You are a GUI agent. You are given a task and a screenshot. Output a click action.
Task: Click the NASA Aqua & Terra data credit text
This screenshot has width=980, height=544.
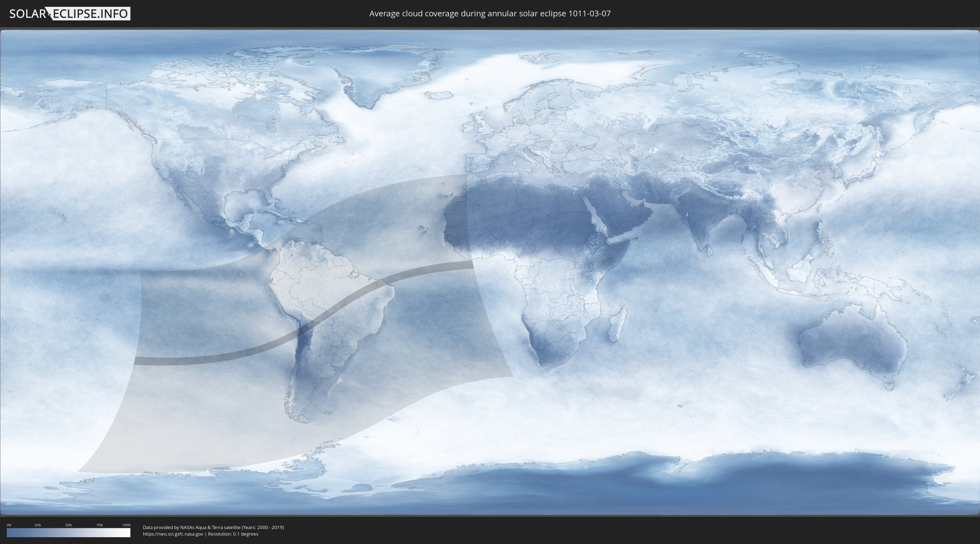213,527
